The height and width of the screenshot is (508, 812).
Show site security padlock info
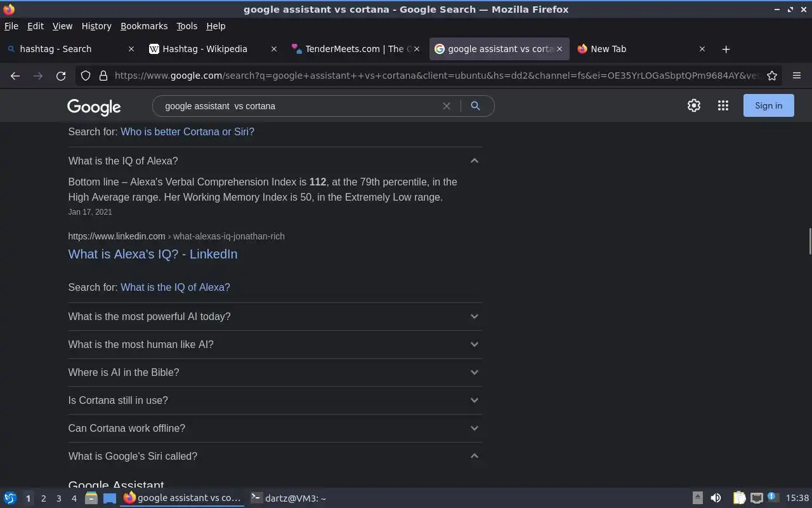(x=103, y=76)
